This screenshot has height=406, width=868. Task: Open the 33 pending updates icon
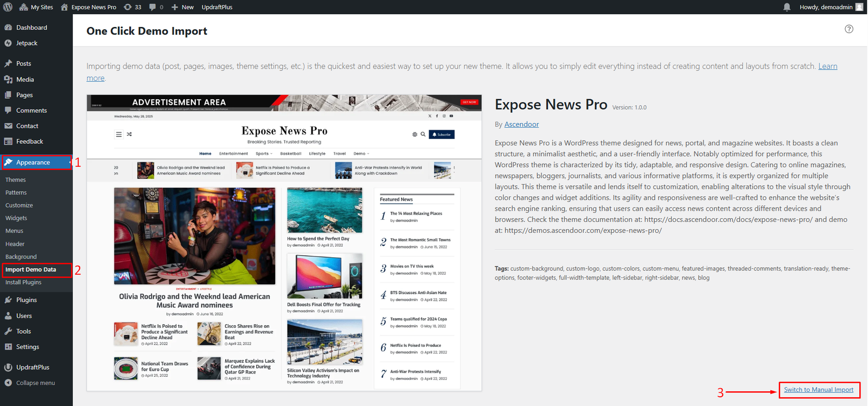(132, 7)
